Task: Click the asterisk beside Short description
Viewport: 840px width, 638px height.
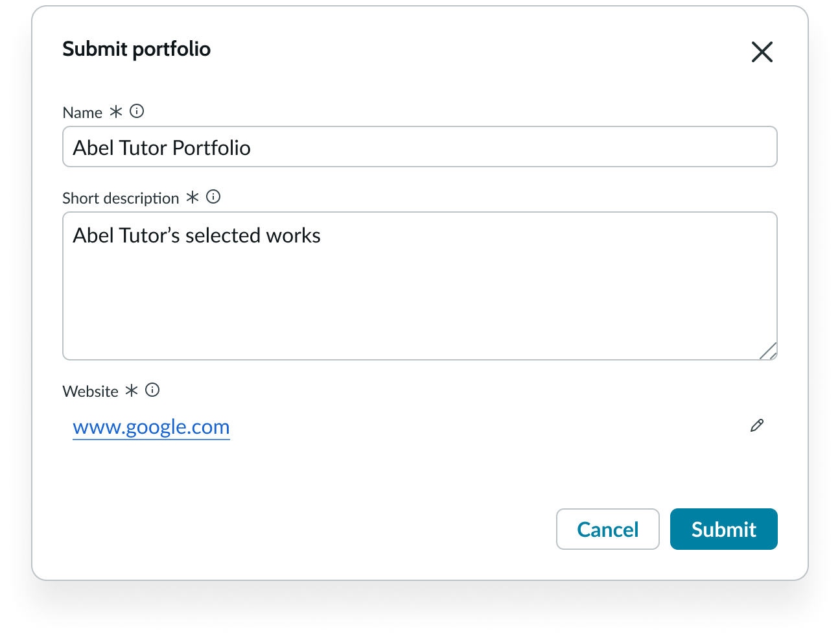Action: (192, 197)
